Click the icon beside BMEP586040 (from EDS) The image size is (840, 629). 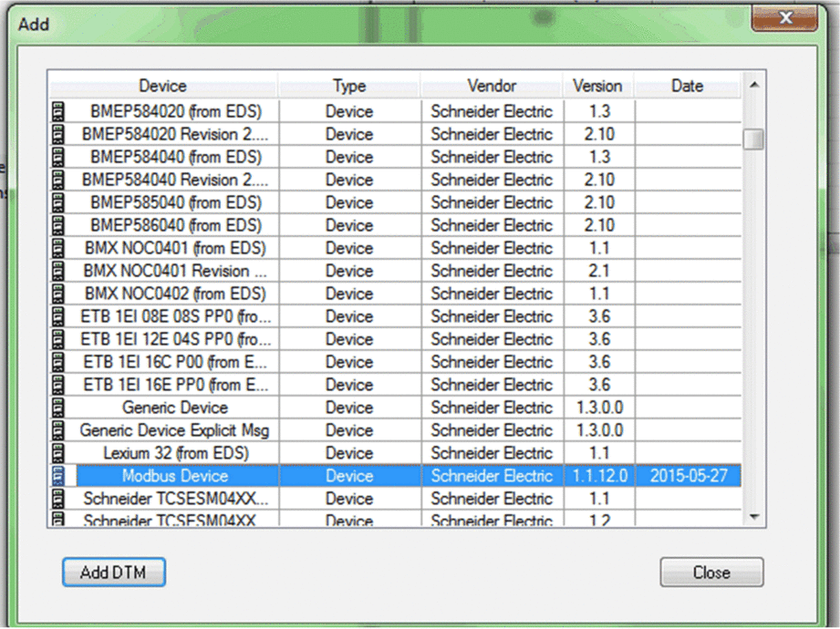(57, 225)
